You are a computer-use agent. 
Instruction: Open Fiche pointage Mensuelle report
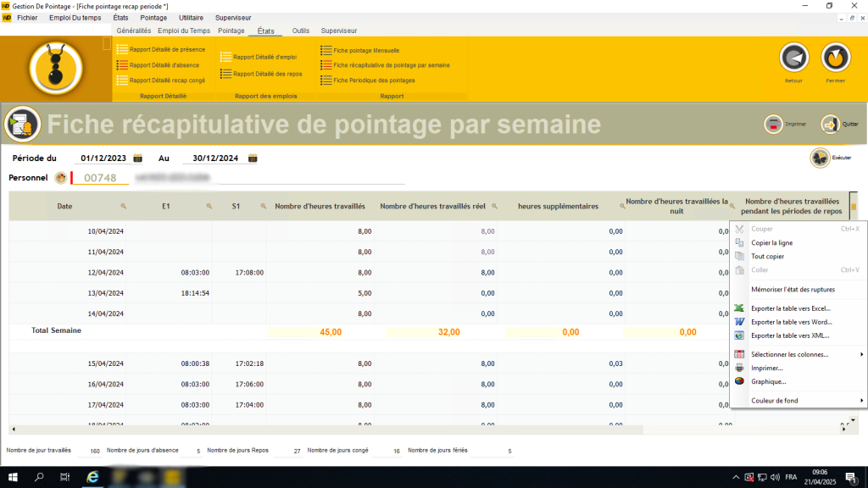367,50
